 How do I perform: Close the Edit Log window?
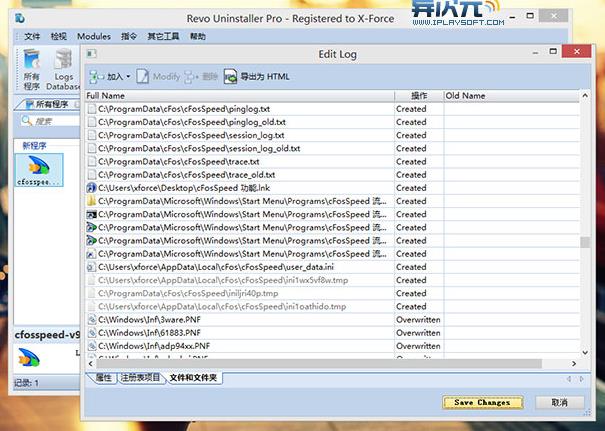(576, 51)
